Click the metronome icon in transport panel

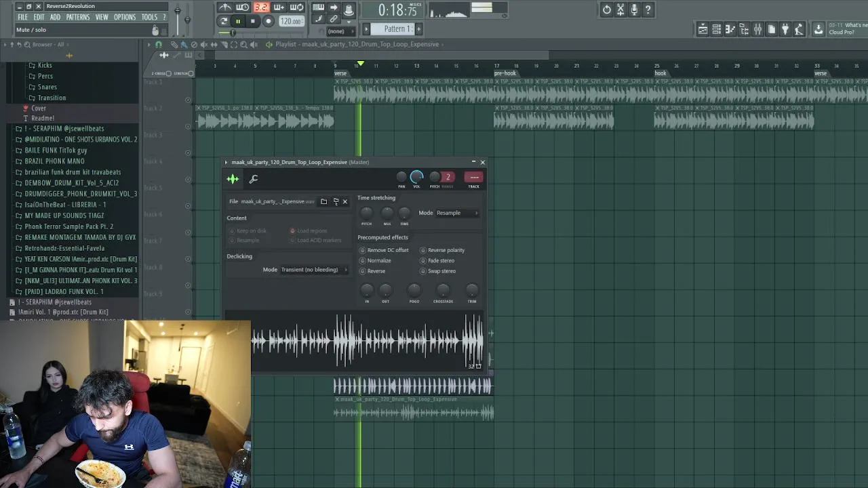click(224, 7)
